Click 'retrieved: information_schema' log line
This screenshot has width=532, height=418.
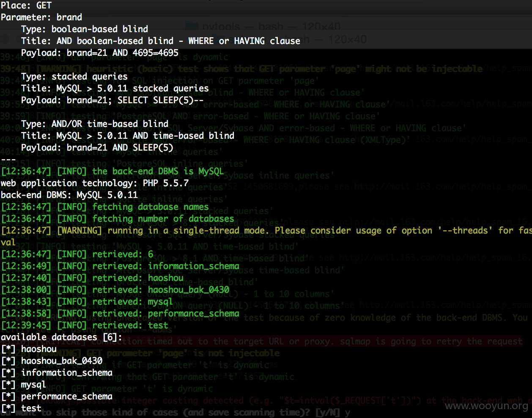120,266
